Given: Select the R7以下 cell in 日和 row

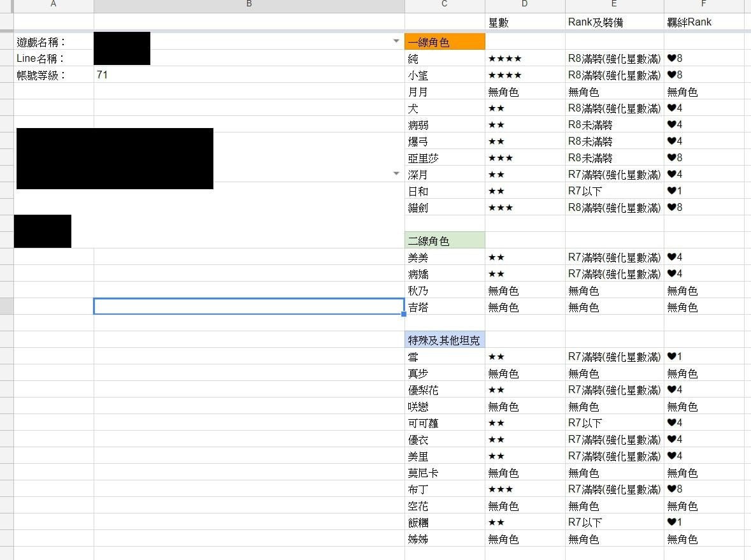Looking at the screenshot, I should coord(615,191).
